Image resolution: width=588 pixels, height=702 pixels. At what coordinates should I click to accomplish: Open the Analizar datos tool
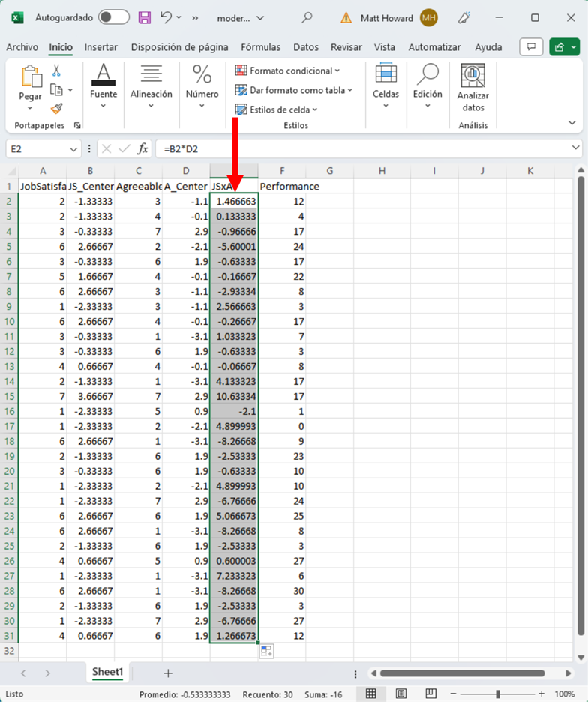472,87
